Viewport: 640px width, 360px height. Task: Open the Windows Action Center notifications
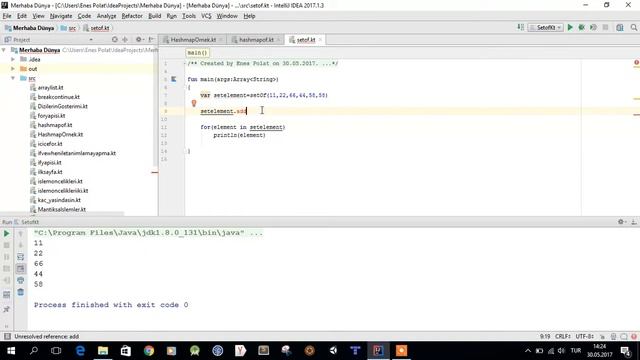click(626, 351)
